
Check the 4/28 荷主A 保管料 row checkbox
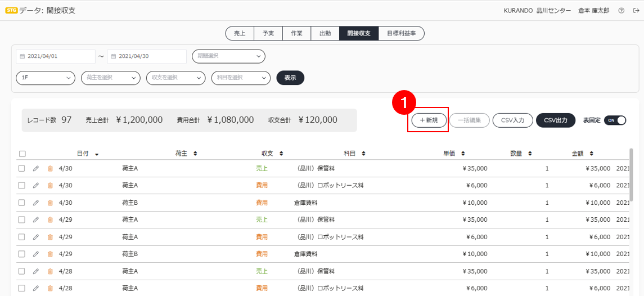22,271
